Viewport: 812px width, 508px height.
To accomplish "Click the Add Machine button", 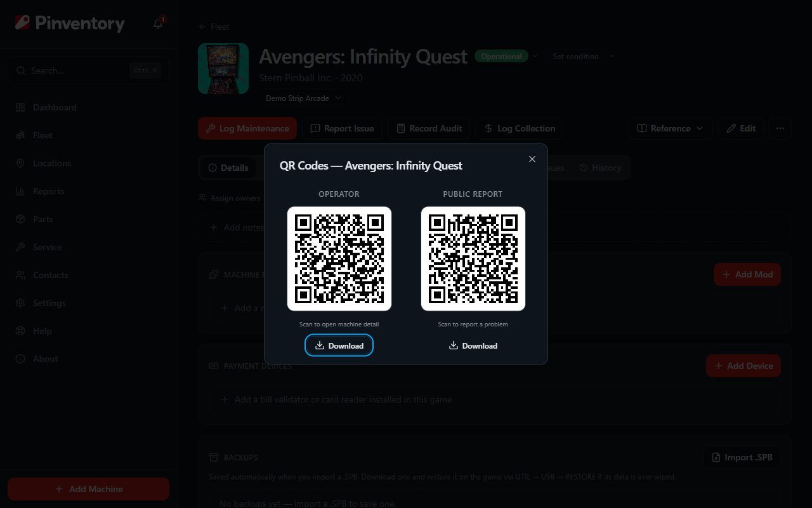I will (x=88, y=489).
